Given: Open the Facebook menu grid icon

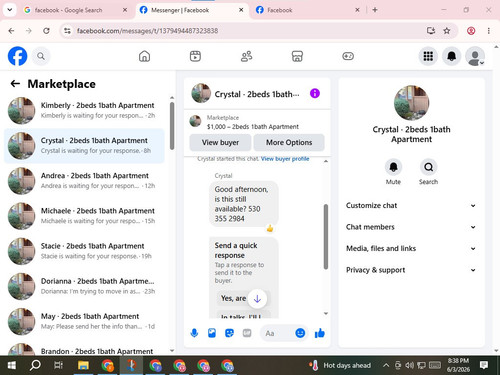Looking at the screenshot, I should click(x=428, y=56).
